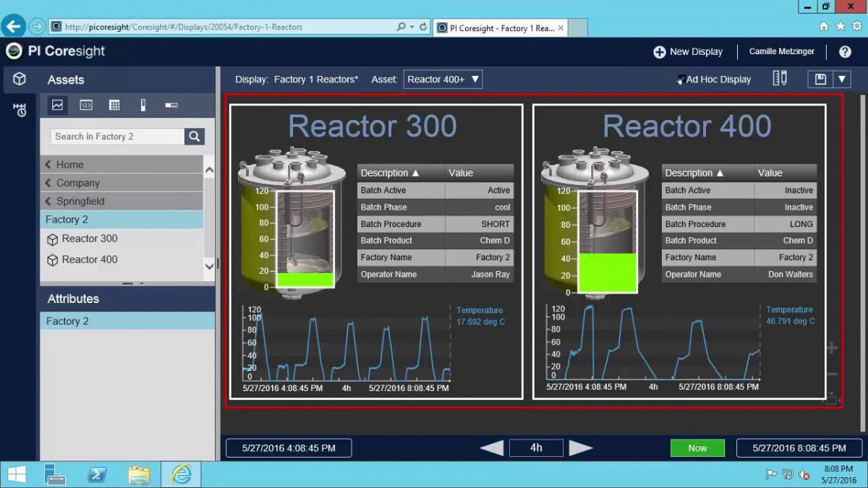
Task: Click end time 5/27/2016 8:08:45 PM
Action: (x=799, y=448)
